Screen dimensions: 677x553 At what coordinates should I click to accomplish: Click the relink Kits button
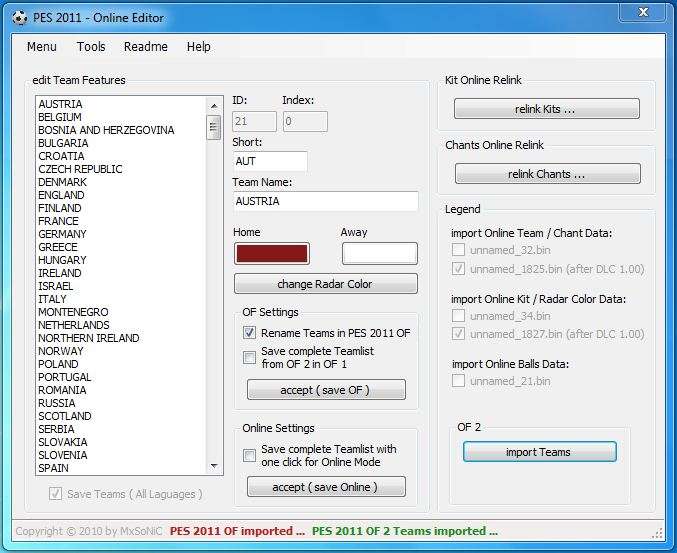coord(546,109)
